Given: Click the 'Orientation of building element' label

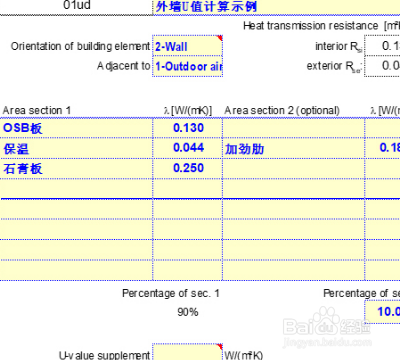Looking at the screenshot, I should click(80, 46).
